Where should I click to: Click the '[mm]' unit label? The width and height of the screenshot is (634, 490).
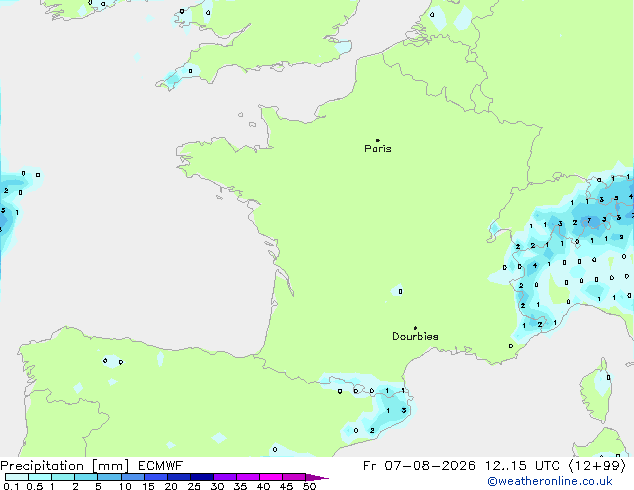111,466
